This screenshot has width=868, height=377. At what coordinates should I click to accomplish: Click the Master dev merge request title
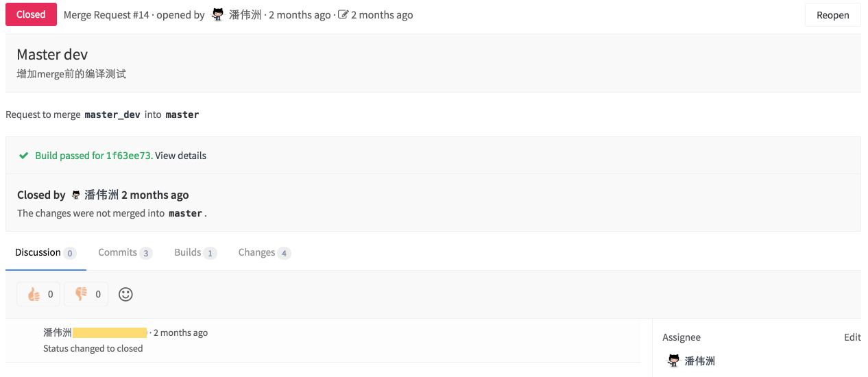click(x=52, y=54)
